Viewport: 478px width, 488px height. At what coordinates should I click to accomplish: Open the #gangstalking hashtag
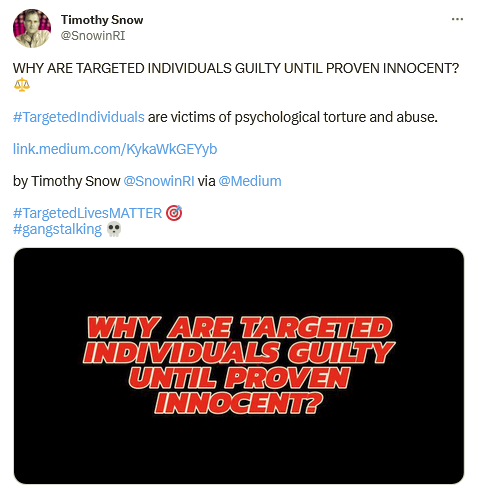coord(57,230)
